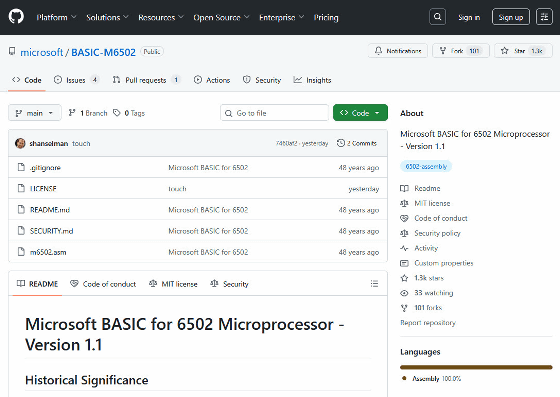Image resolution: width=560 pixels, height=397 pixels.
Task: Expand the Enterprise menu
Action: coord(281,17)
